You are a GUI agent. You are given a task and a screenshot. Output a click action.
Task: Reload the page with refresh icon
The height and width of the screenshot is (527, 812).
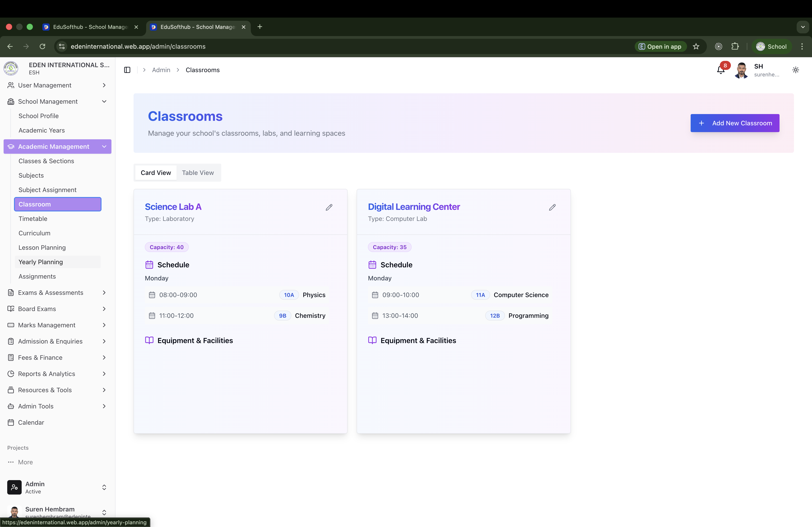coord(42,47)
